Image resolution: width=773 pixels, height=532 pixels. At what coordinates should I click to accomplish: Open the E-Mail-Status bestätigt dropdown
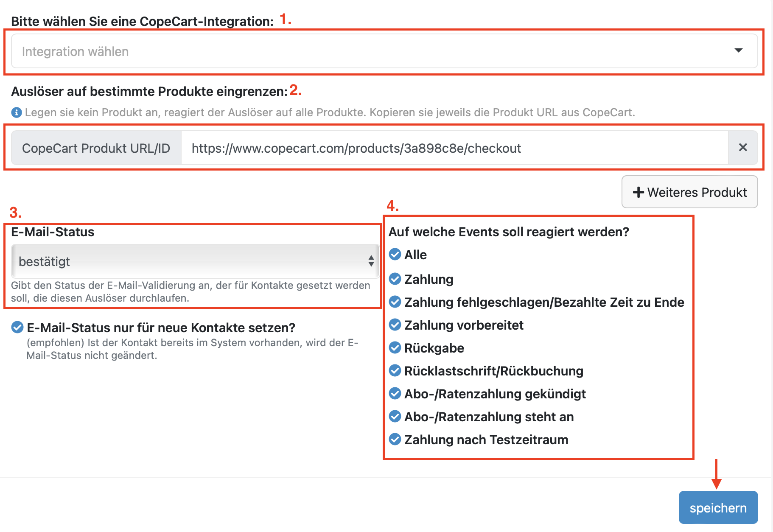coord(195,261)
